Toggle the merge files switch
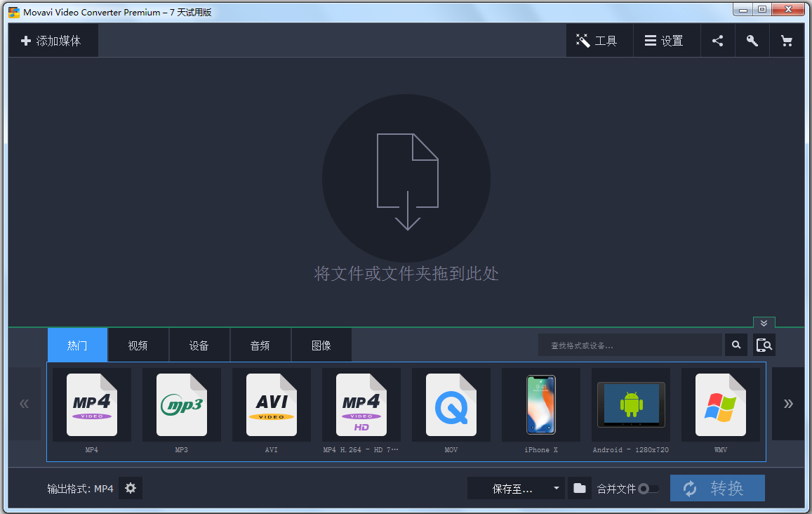 point(648,489)
